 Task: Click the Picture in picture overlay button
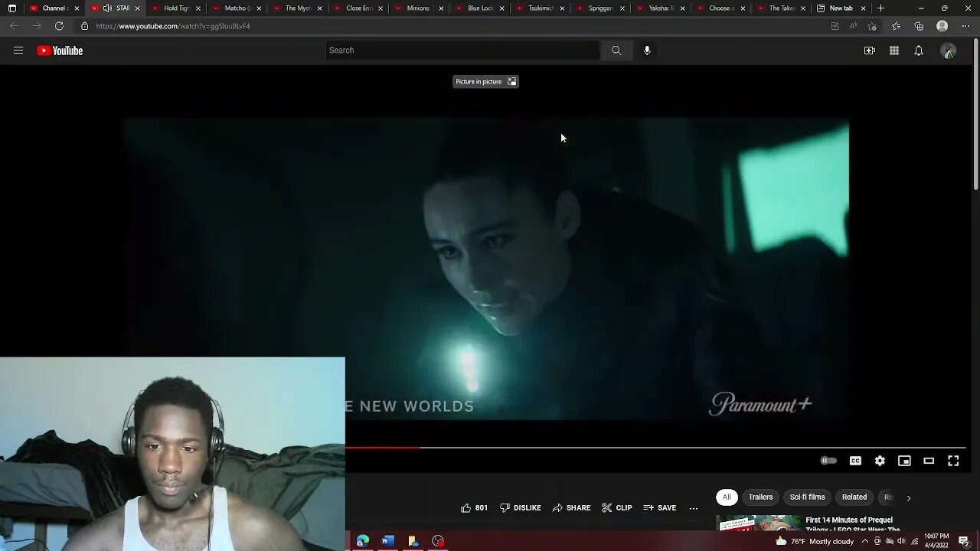[485, 82]
